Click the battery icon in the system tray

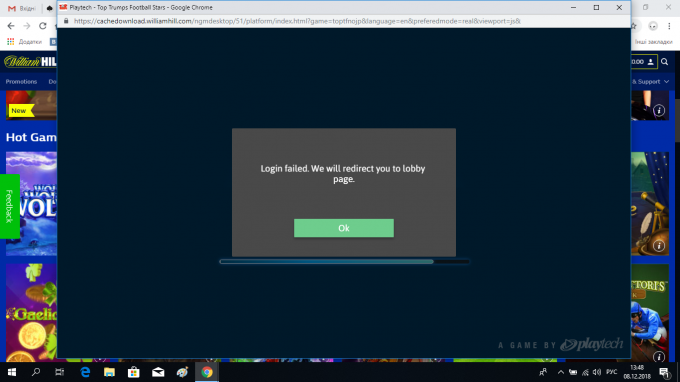(573, 372)
